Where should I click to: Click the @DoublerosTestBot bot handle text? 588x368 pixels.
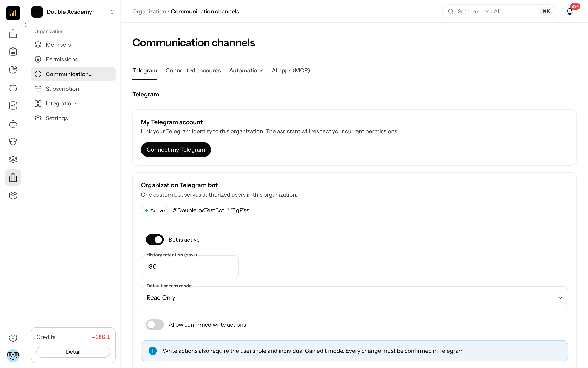198,210
